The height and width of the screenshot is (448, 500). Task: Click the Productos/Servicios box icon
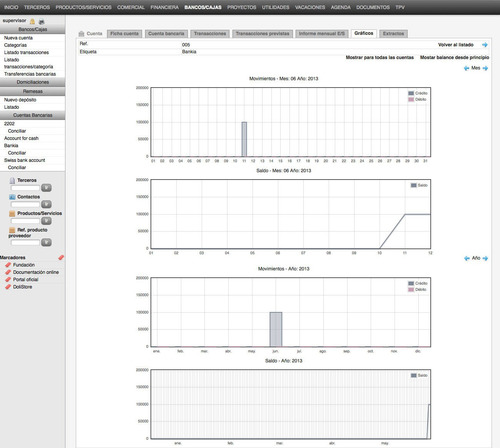(x=12, y=213)
